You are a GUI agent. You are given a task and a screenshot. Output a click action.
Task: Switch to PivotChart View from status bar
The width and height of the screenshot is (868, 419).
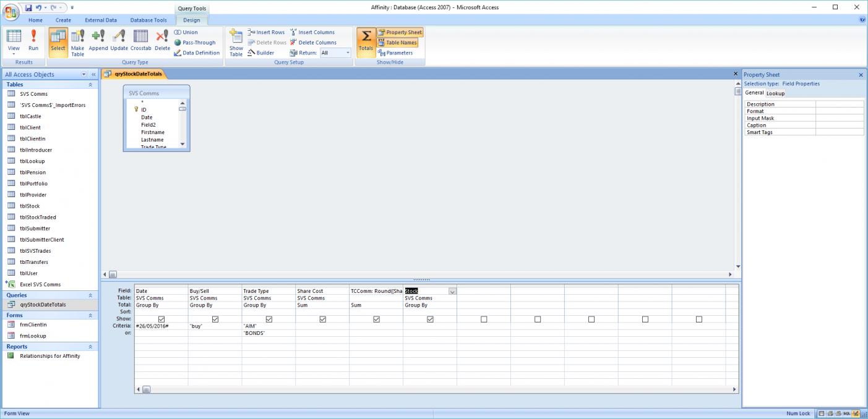(839, 413)
